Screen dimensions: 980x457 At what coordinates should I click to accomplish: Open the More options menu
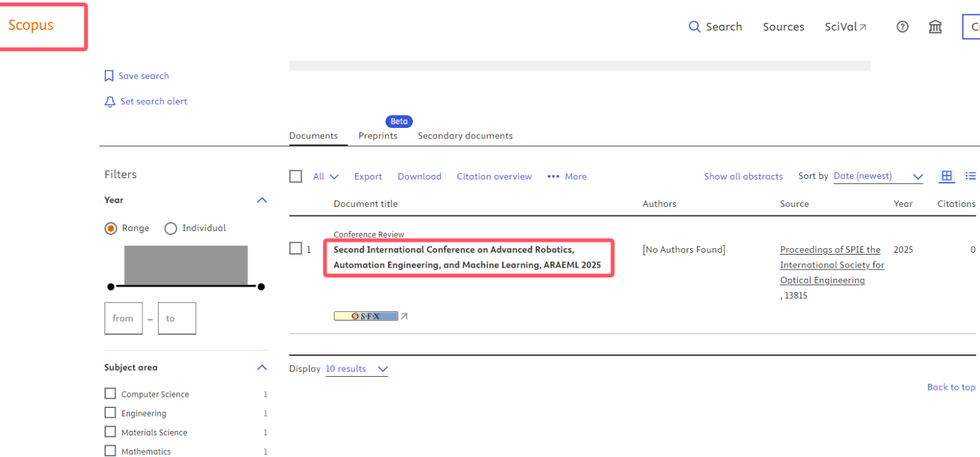(567, 176)
